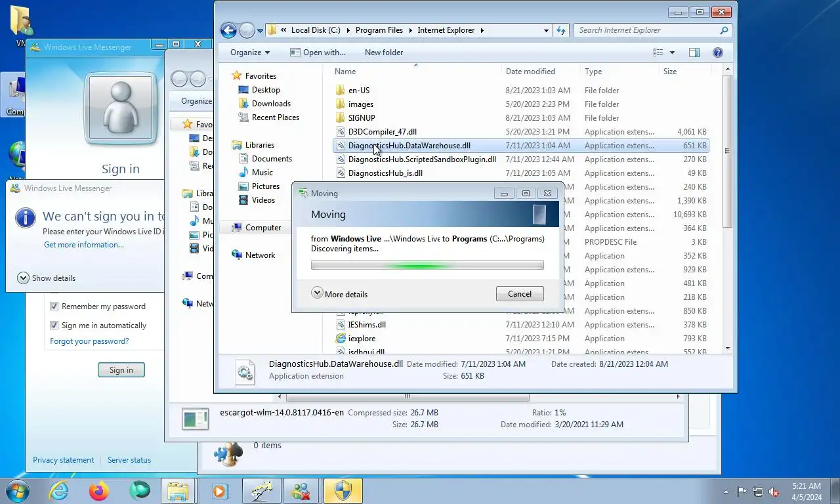Click the refresh icon beside the address bar
The image size is (840, 504).
(561, 30)
